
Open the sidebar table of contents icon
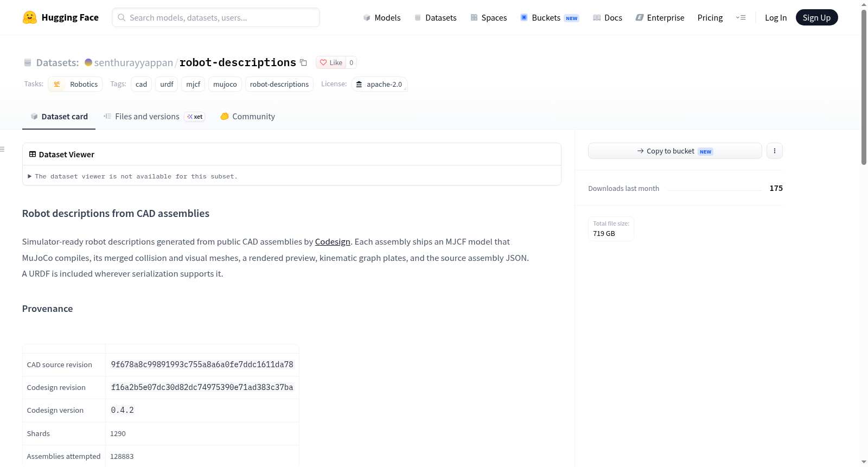(3, 149)
